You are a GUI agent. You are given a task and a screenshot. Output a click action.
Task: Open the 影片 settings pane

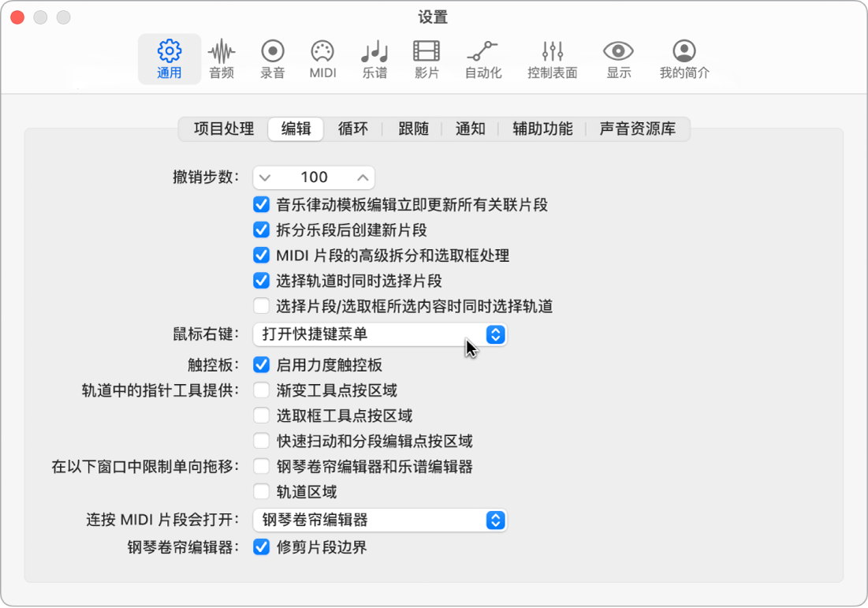pyautogui.click(x=426, y=58)
